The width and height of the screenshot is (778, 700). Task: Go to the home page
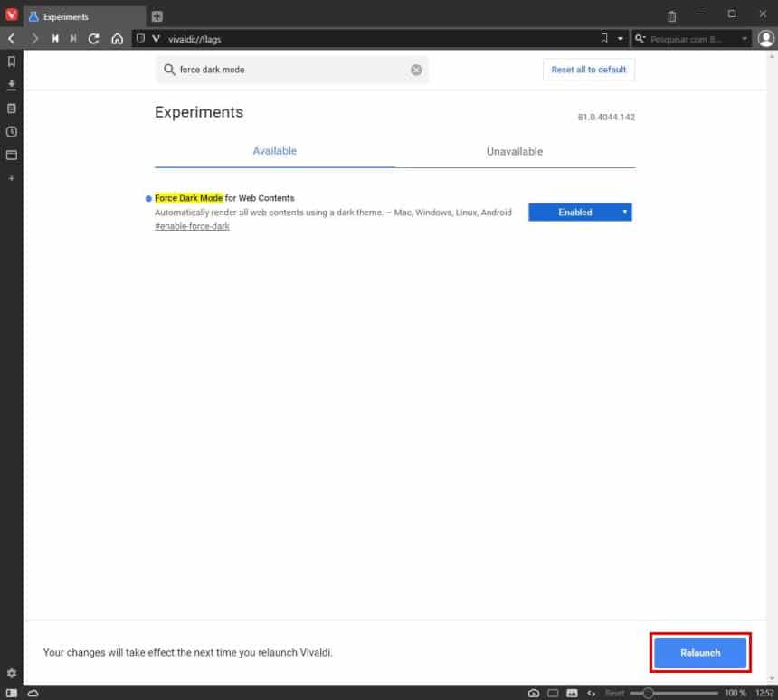(117, 39)
